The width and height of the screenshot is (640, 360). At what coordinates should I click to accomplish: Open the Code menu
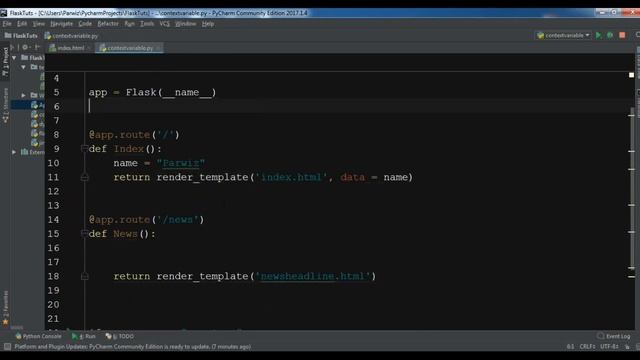[x=85, y=24]
